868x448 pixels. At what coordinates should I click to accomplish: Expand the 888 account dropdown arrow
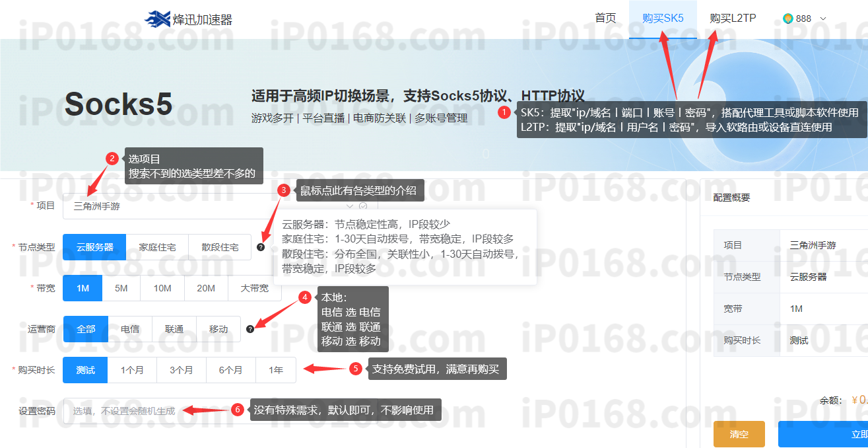coord(822,19)
